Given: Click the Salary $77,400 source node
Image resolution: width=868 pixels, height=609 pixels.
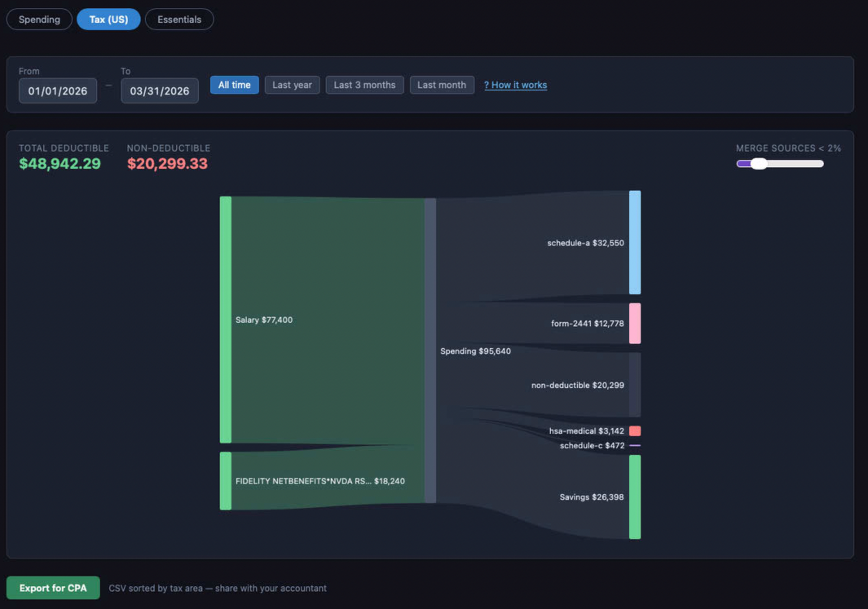Looking at the screenshot, I should 225,320.
